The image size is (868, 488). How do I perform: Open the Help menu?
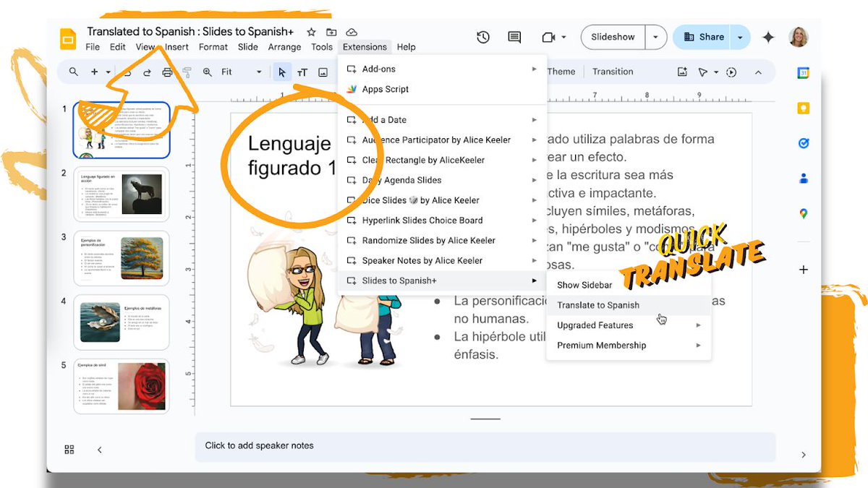pos(406,46)
